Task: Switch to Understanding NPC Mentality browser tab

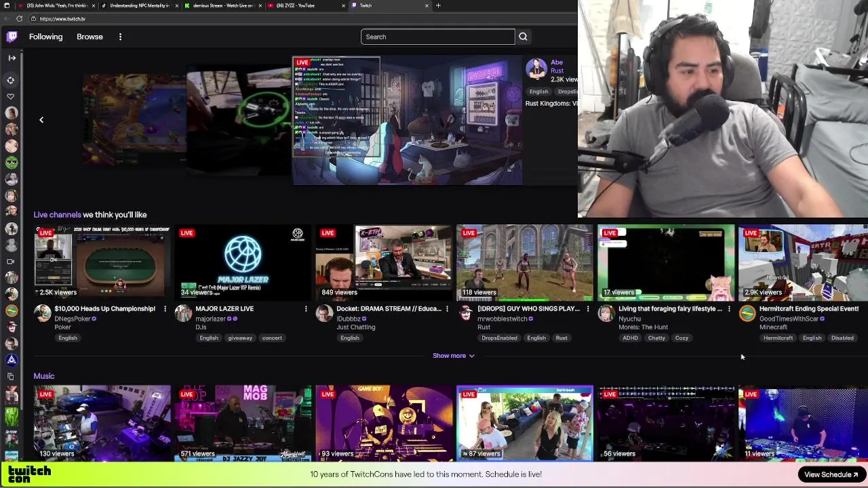Action: pos(140,5)
